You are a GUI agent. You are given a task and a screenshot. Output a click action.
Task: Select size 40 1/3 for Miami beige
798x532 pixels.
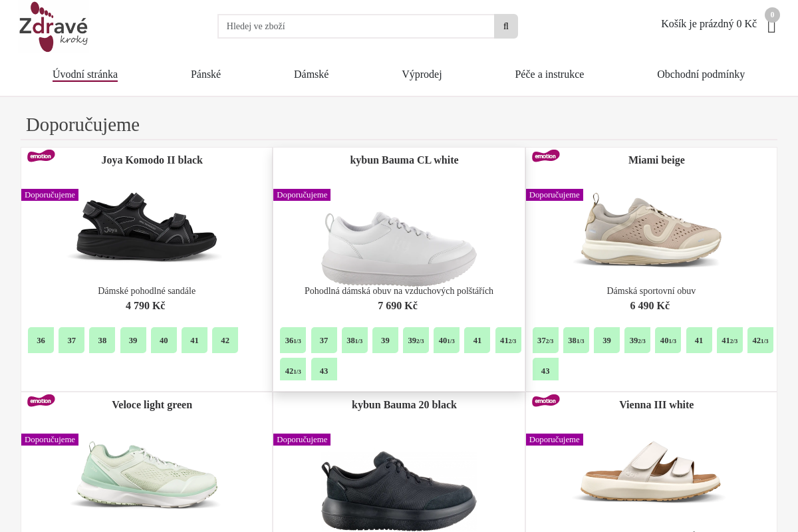[x=668, y=340]
